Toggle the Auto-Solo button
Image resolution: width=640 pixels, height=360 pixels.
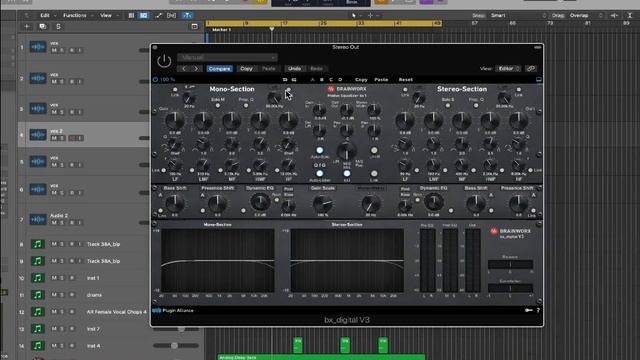tap(320, 150)
